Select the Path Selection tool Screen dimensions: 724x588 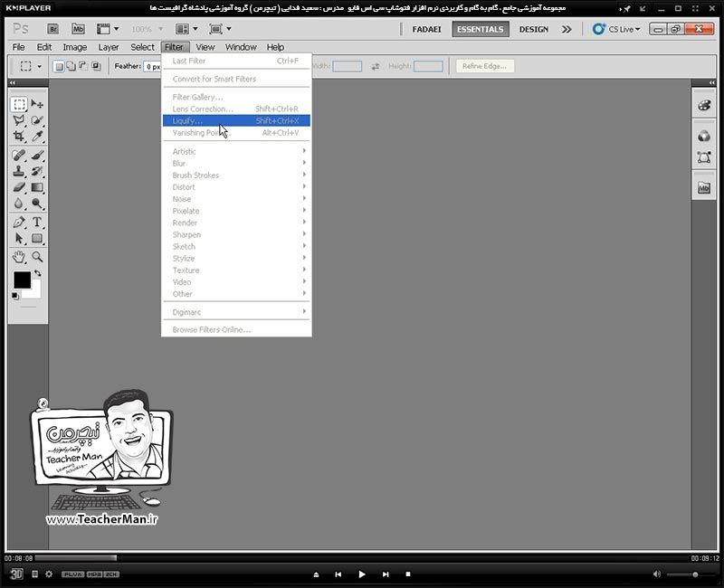pyautogui.click(x=19, y=238)
